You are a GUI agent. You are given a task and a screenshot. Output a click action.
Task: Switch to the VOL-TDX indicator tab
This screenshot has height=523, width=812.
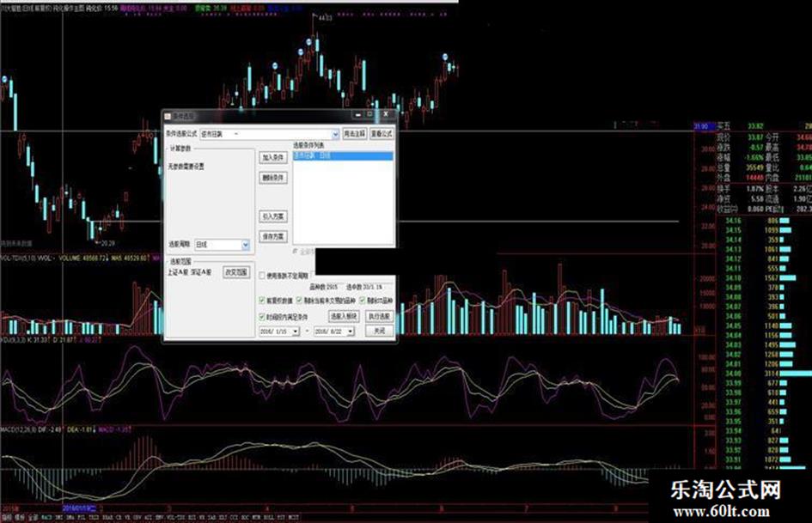177,517
